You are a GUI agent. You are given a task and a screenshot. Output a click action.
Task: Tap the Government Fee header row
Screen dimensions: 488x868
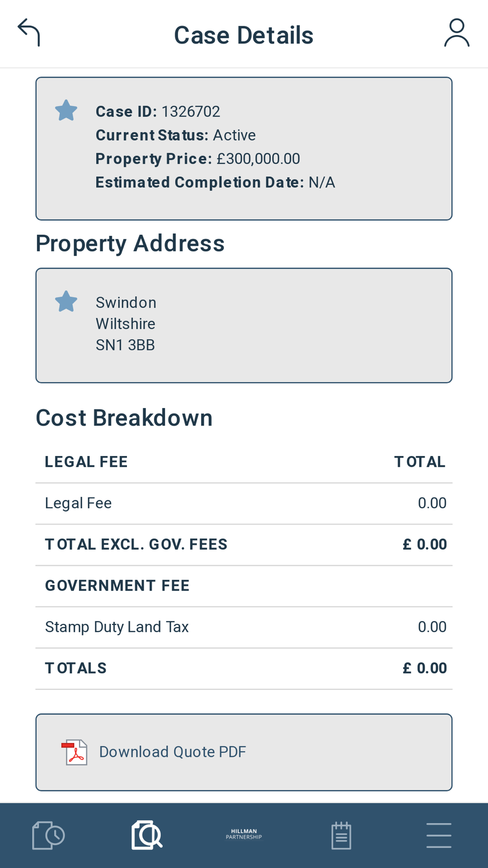coord(244,586)
